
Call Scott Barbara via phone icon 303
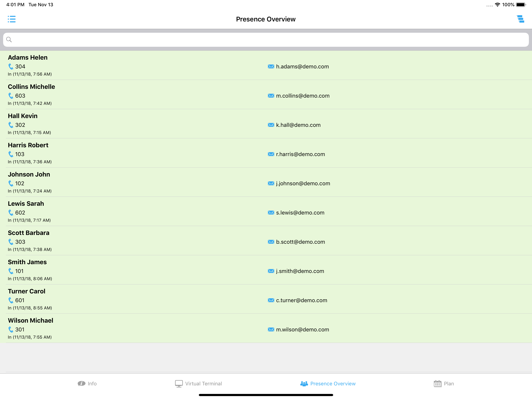coord(11,242)
